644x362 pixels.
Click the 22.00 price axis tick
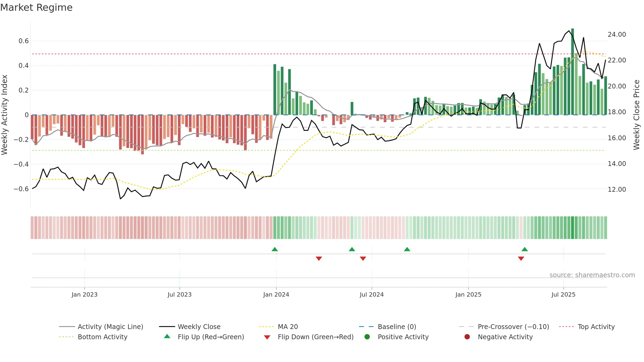[617, 60]
